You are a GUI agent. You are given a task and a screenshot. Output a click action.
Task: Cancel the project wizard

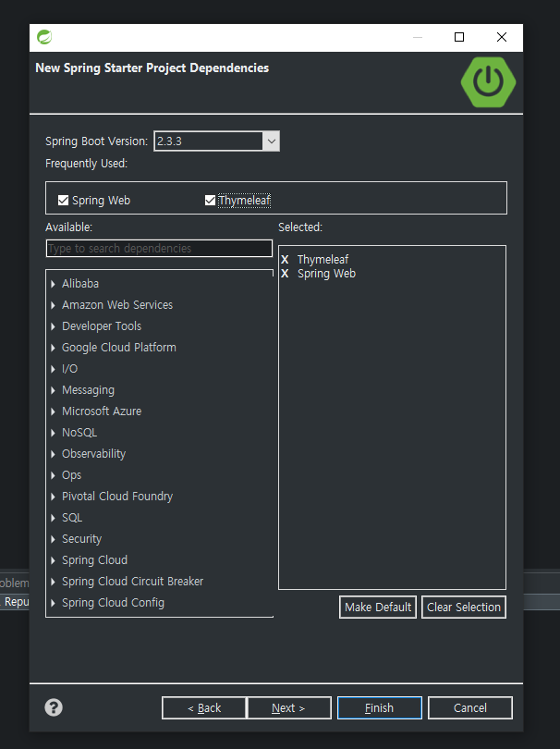(470, 708)
